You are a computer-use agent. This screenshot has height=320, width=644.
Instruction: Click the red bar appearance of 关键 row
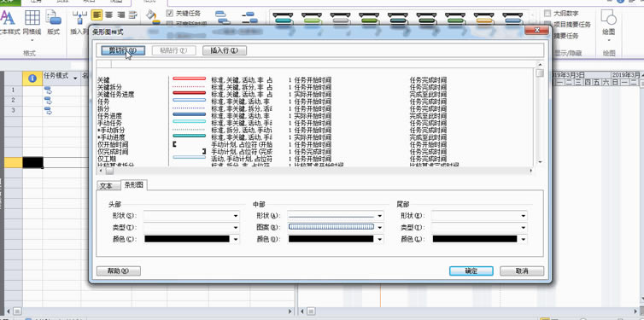pyautogui.click(x=190, y=79)
